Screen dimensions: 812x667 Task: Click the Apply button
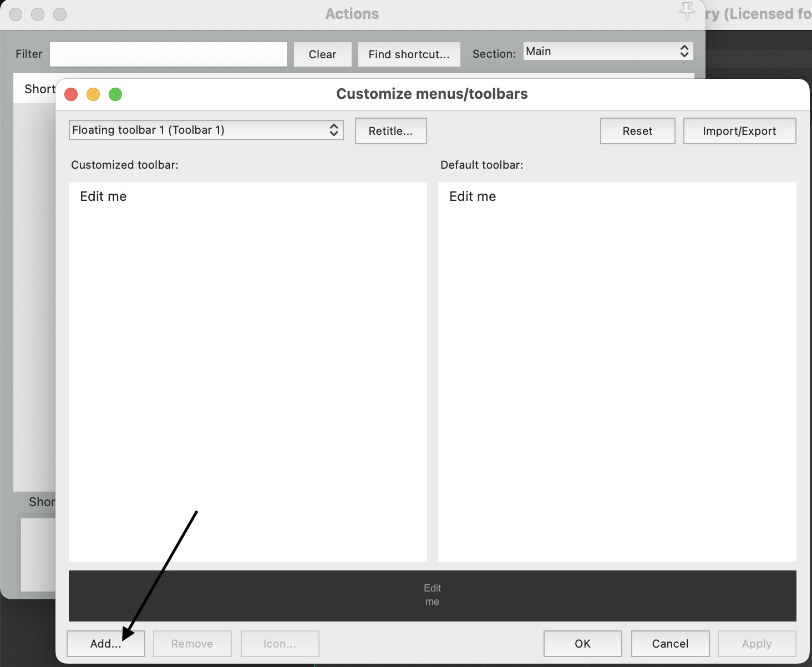[x=757, y=644]
